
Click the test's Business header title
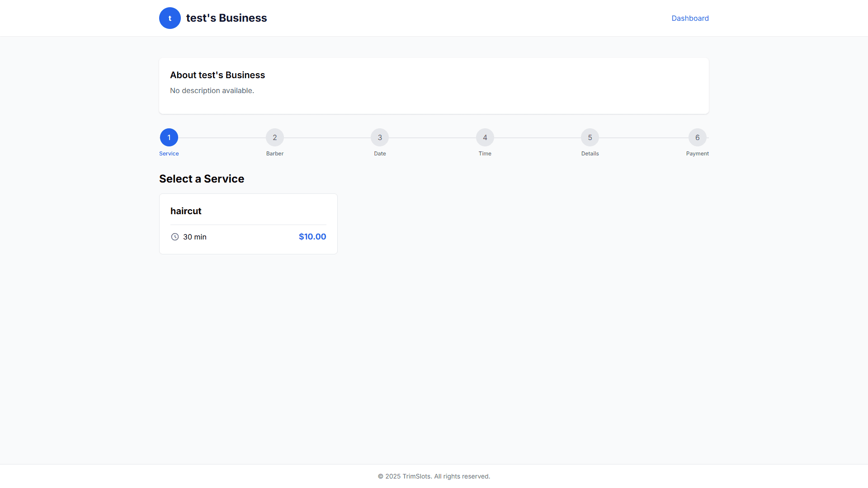[226, 18]
